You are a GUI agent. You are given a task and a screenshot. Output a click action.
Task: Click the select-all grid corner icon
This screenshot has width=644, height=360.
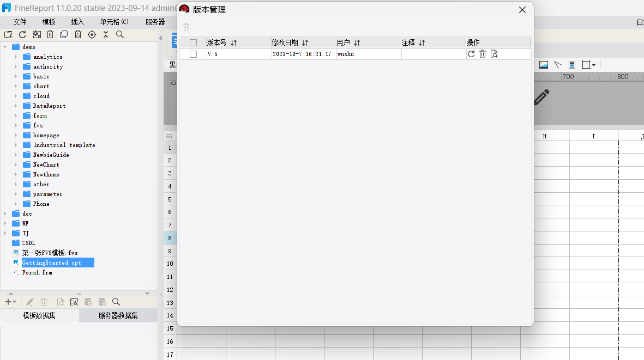pos(169,136)
